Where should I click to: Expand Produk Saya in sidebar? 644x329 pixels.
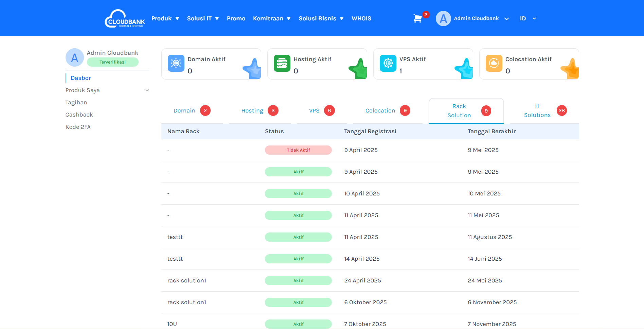pyautogui.click(x=107, y=90)
